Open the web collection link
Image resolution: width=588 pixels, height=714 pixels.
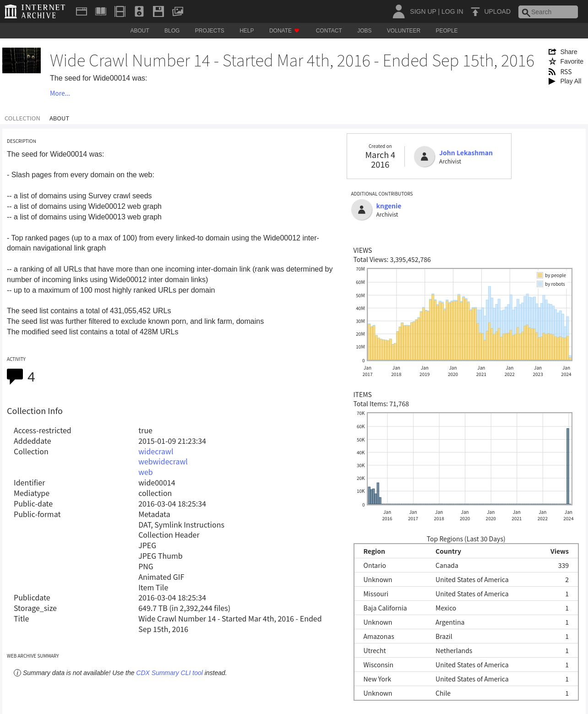(146, 472)
